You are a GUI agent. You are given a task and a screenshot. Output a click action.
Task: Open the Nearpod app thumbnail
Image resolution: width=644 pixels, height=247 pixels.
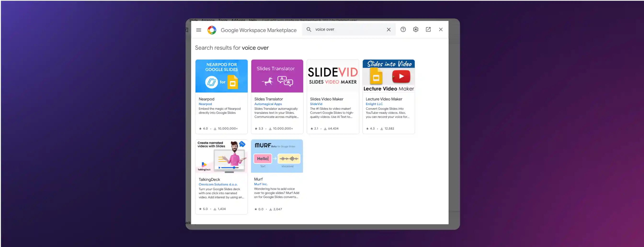coord(222,76)
